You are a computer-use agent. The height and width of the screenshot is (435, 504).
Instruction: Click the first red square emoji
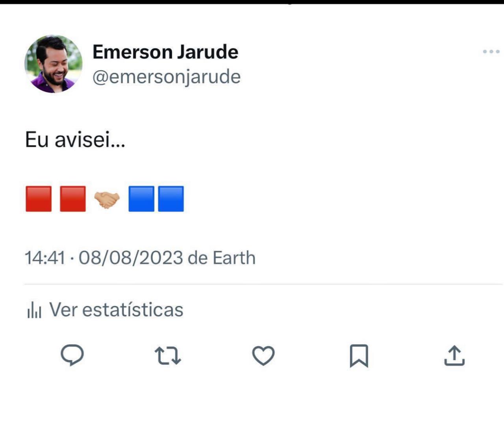click(39, 199)
